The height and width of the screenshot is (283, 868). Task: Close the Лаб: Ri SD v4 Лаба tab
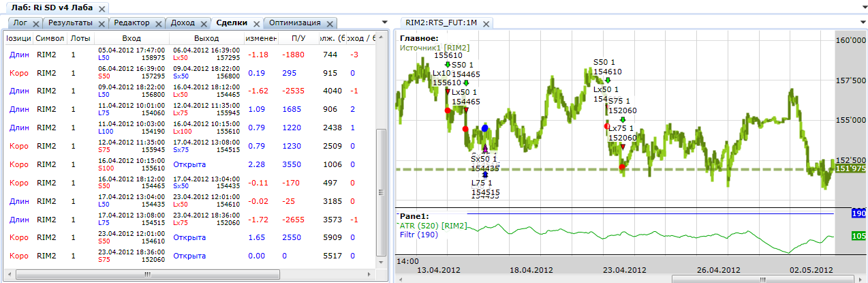tap(102, 9)
